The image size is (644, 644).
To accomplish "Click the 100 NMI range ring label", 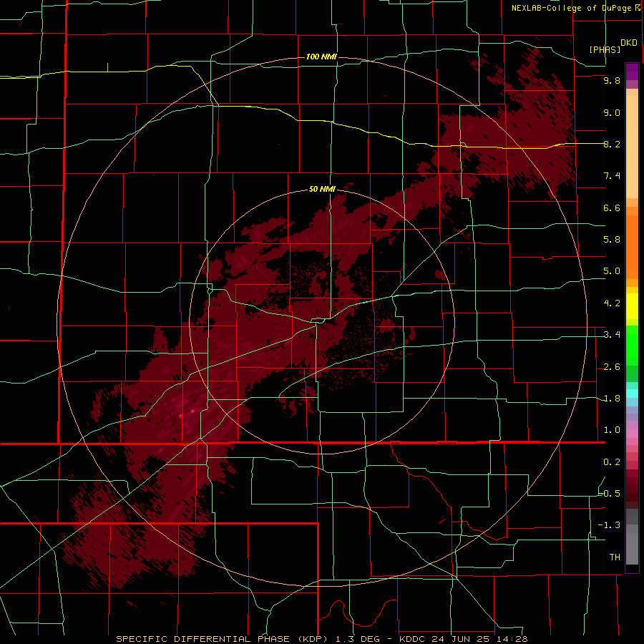I will click(321, 57).
